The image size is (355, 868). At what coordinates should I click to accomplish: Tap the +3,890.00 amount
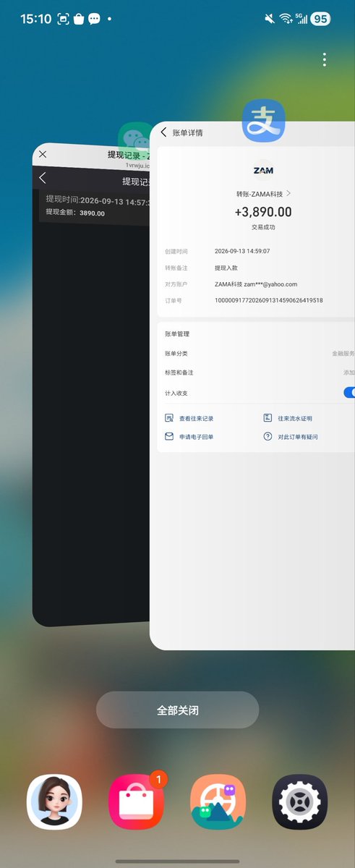[263, 212]
